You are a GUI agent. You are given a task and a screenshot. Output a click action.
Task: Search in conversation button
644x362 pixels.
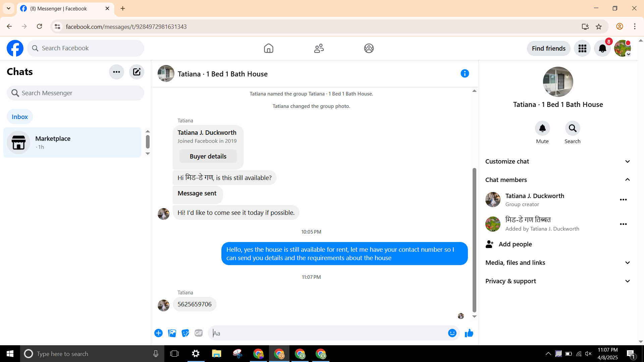tap(572, 128)
